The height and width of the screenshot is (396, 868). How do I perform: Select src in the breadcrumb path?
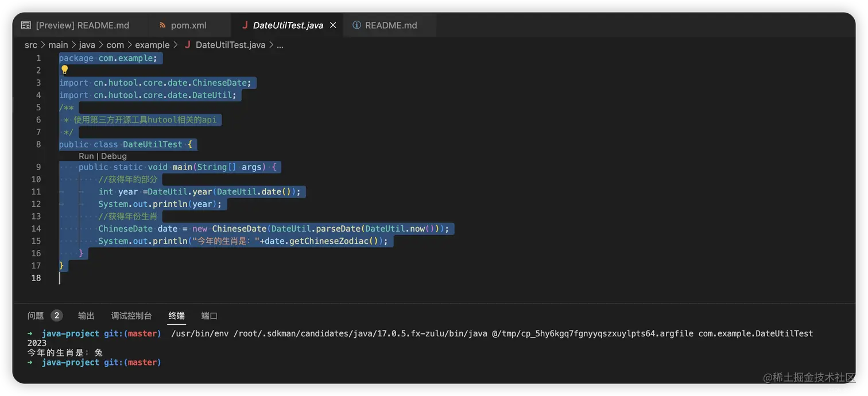(31, 45)
